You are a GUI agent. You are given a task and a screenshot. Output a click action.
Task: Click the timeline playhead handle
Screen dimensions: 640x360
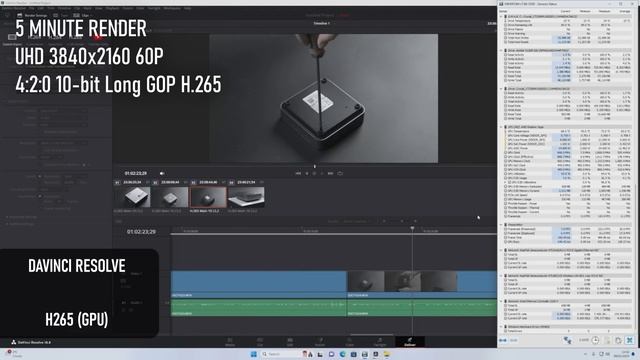click(412, 229)
